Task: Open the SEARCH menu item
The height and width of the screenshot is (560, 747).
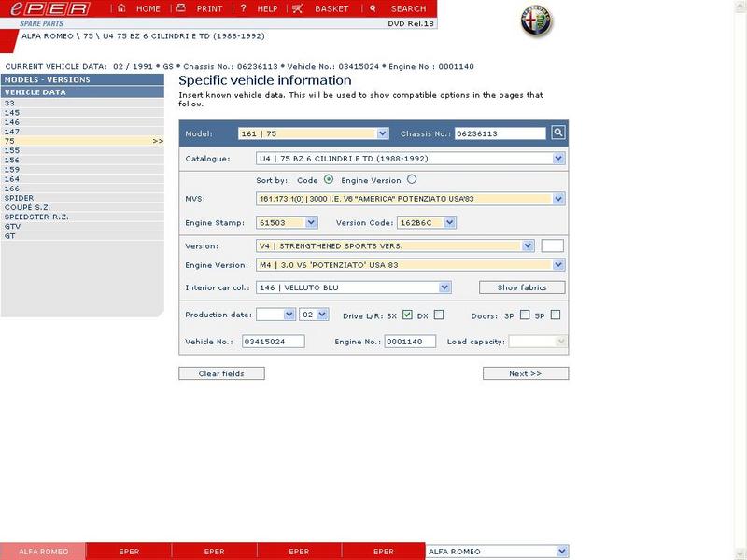Action: click(x=408, y=8)
